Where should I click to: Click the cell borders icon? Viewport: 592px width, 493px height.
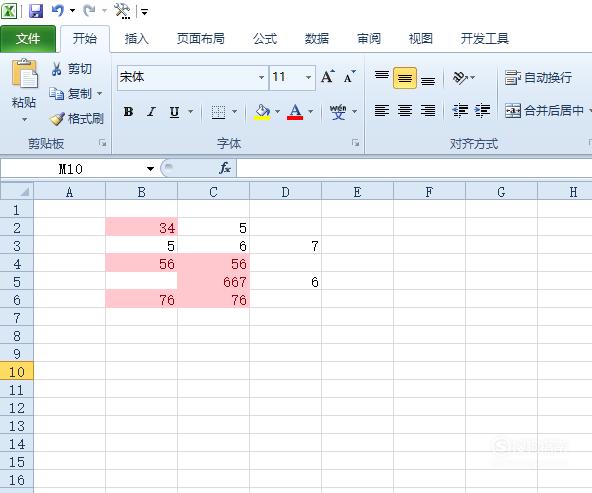point(218,112)
